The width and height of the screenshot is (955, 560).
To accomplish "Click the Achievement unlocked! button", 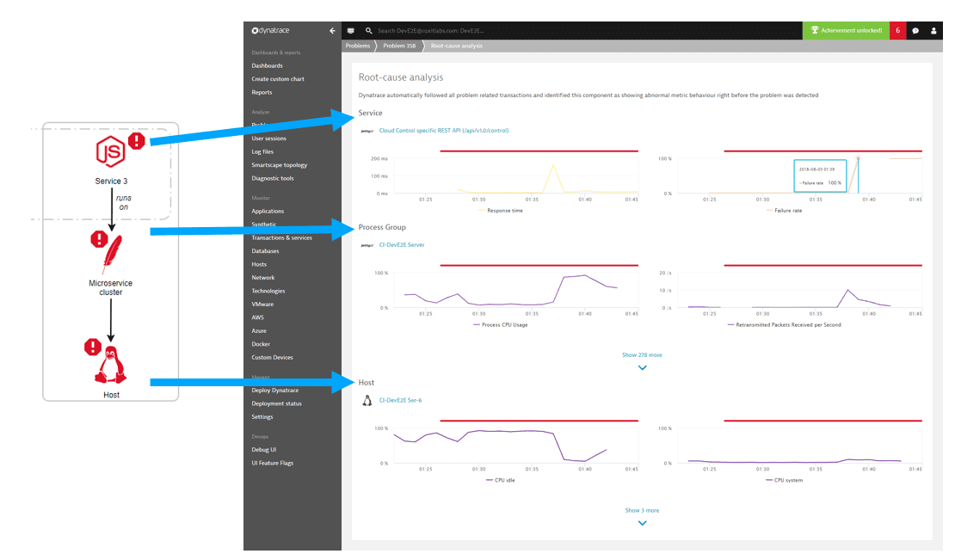I will (846, 30).
